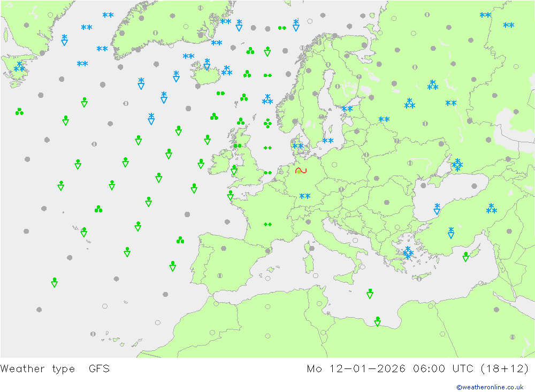Viewport: 535px width, 392px height.
Task: Click the rain shower symbol over Brittany
Action: pyautogui.click(x=230, y=195)
